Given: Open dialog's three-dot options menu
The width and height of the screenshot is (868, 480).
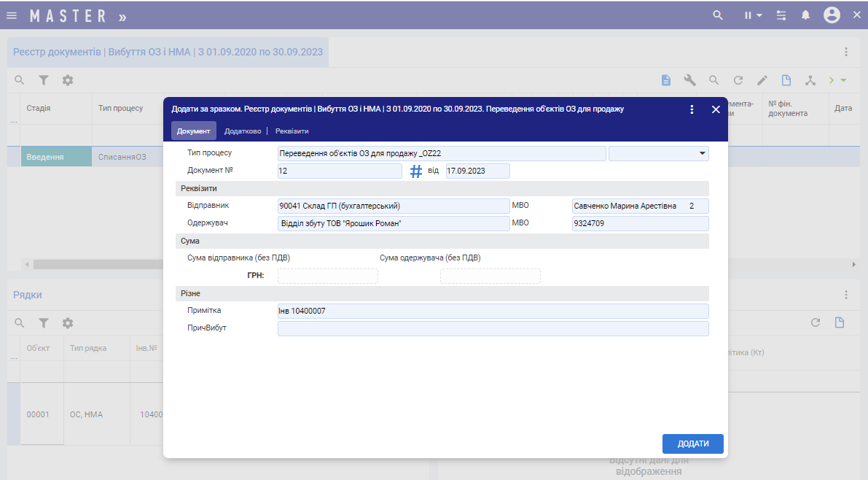Looking at the screenshot, I should tap(692, 109).
